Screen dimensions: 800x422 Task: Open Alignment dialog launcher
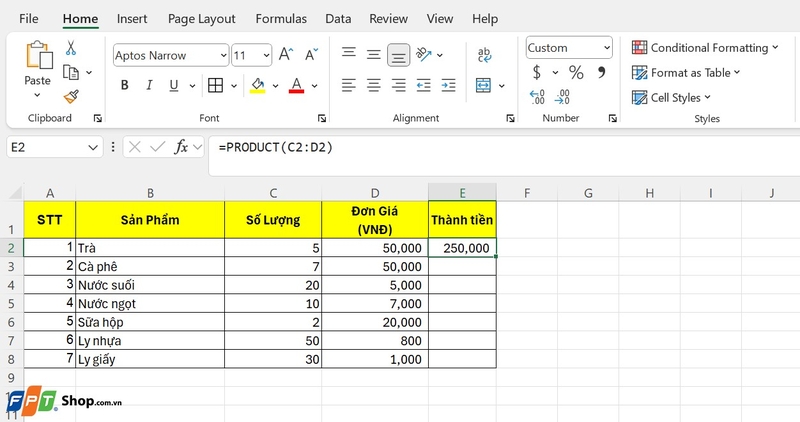coord(510,118)
